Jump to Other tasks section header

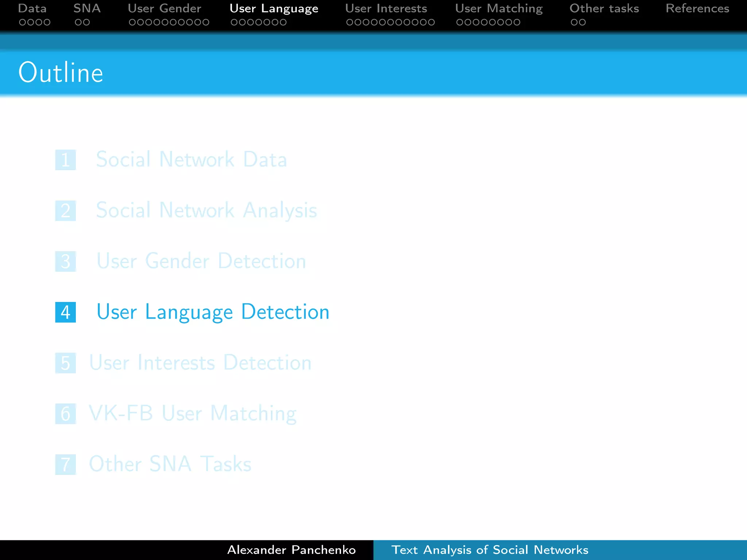click(x=604, y=8)
